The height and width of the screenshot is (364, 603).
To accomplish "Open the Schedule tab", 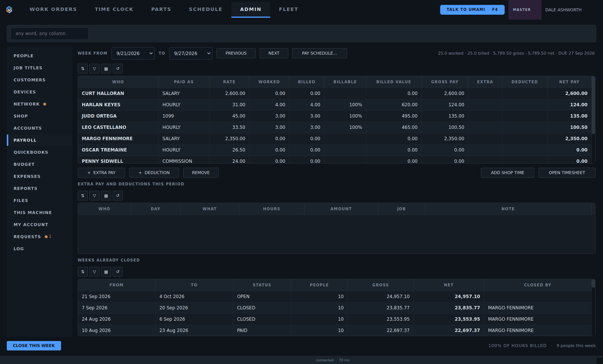I will [205, 9].
